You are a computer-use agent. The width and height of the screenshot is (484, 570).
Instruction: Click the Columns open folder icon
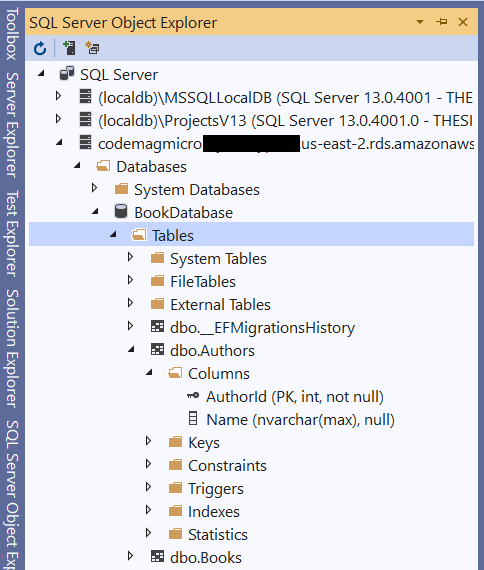(x=175, y=373)
